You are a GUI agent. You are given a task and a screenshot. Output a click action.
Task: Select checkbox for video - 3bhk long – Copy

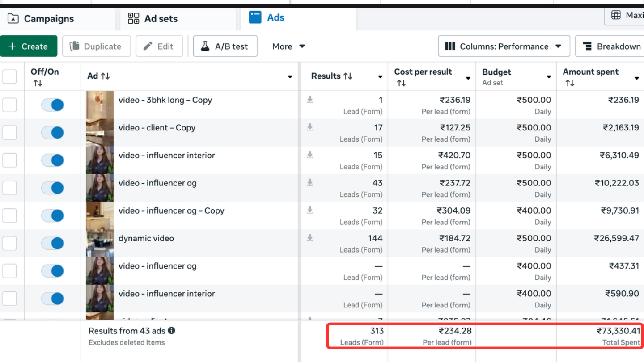(10, 105)
